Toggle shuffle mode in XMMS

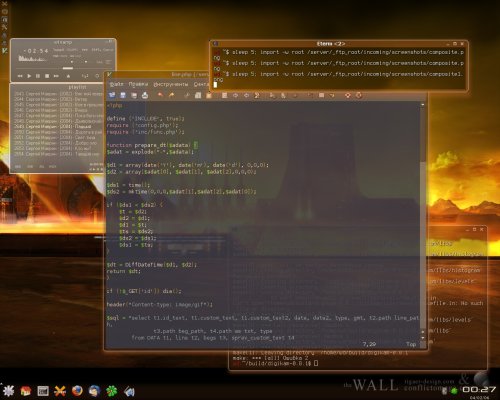[x=85, y=76]
